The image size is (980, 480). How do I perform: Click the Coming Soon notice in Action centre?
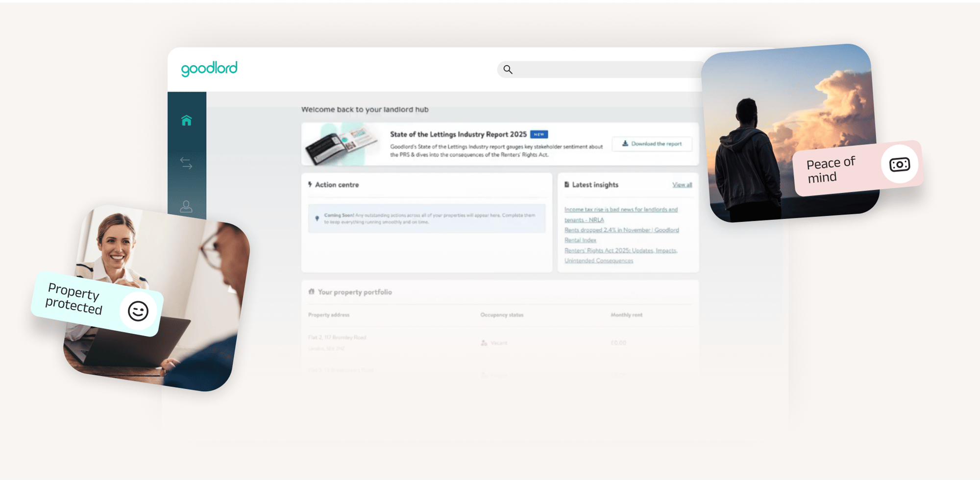coord(426,218)
